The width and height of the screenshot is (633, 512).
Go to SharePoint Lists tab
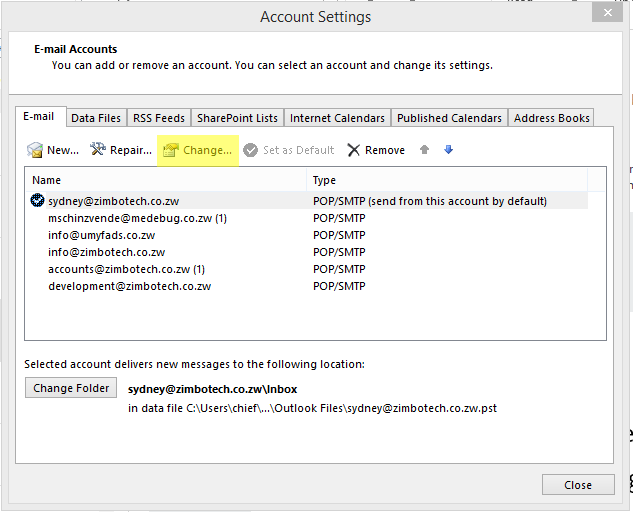[237, 118]
